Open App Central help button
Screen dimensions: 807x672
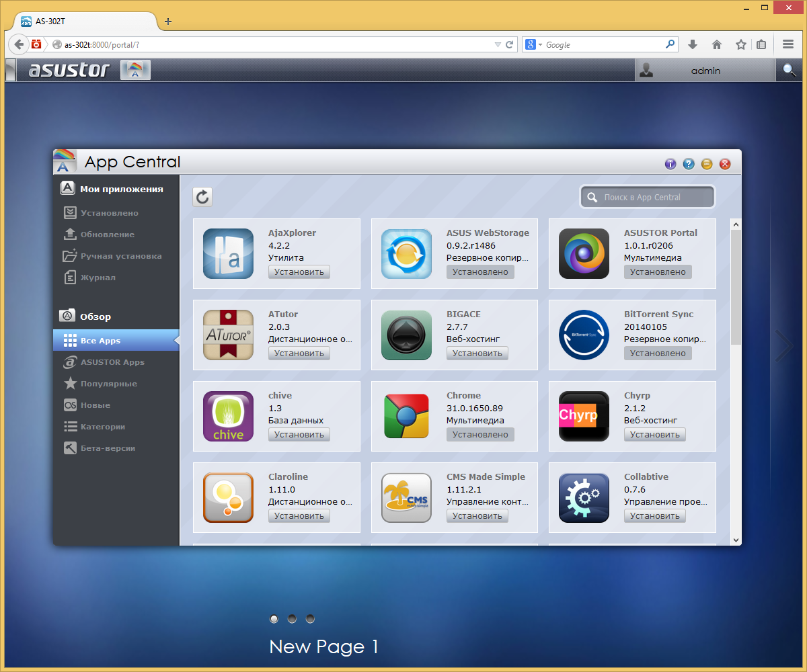click(x=689, y=164)
